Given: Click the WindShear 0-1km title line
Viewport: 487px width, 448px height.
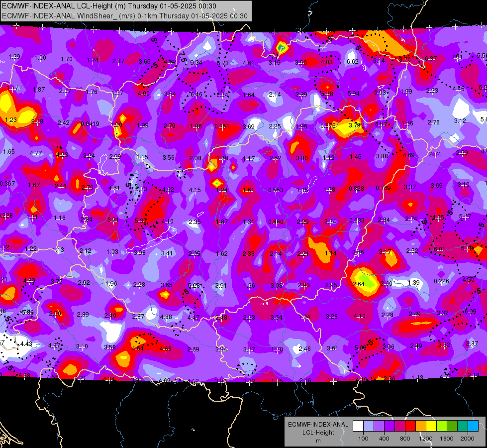Looking at the screenshot, I should click(125, 16).
